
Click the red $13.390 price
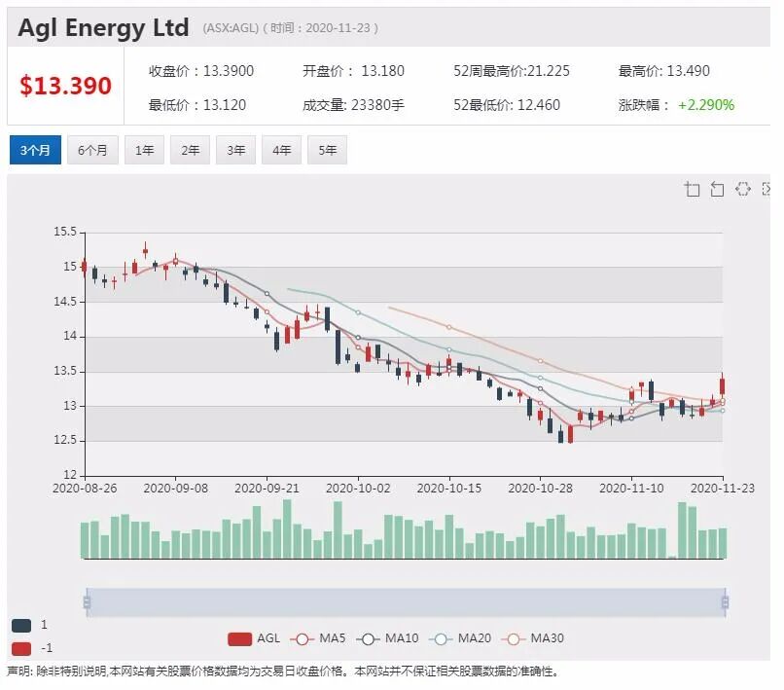(65, 86)
